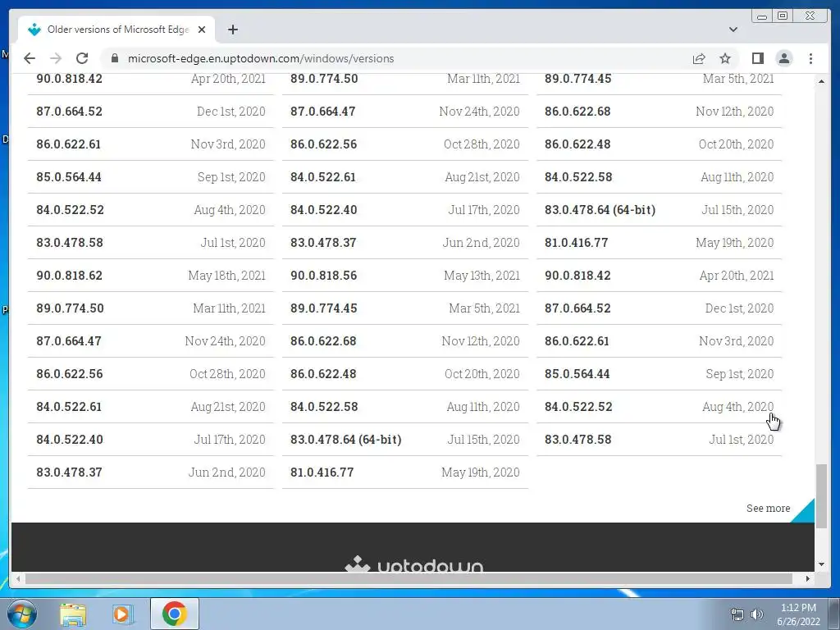Click the Show desktop strip on the taskbar
Screen dimensions: 840x630
[x=834, y=614]
